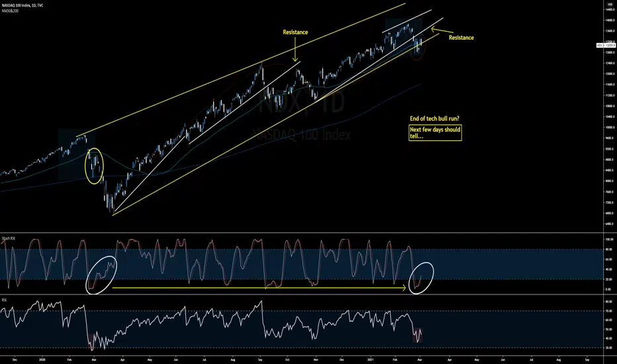Image resolution: width=617 pixels, height=364 pixels.
Task: Click the 10000.0 price scale value
Action: click(610, 128)
